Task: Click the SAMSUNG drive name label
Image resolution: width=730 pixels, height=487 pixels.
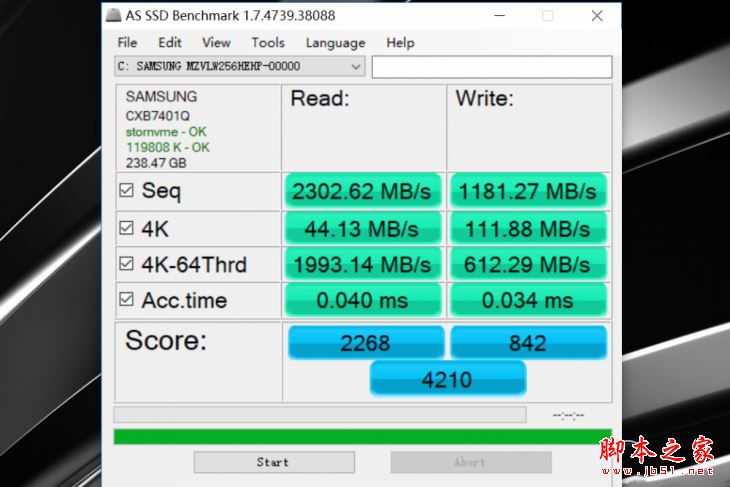Action: [161, 96]
